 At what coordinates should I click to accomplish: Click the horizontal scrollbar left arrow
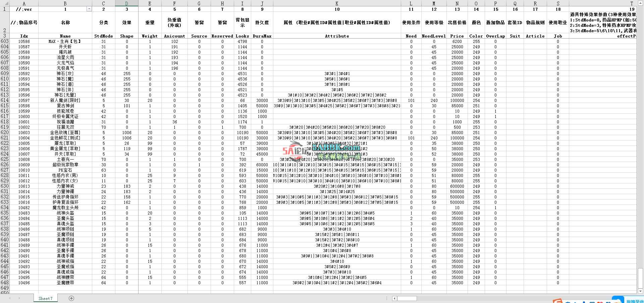pos(395,298)
